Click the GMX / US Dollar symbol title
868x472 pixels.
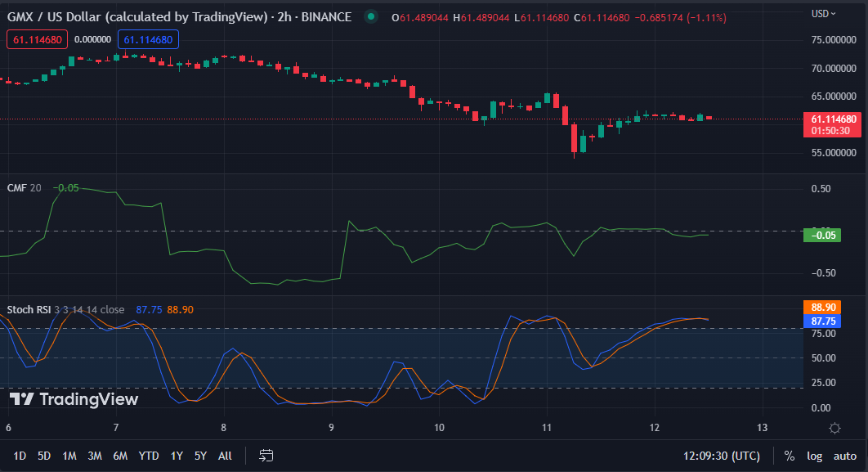pyautogui.click(x=179, y=17)
